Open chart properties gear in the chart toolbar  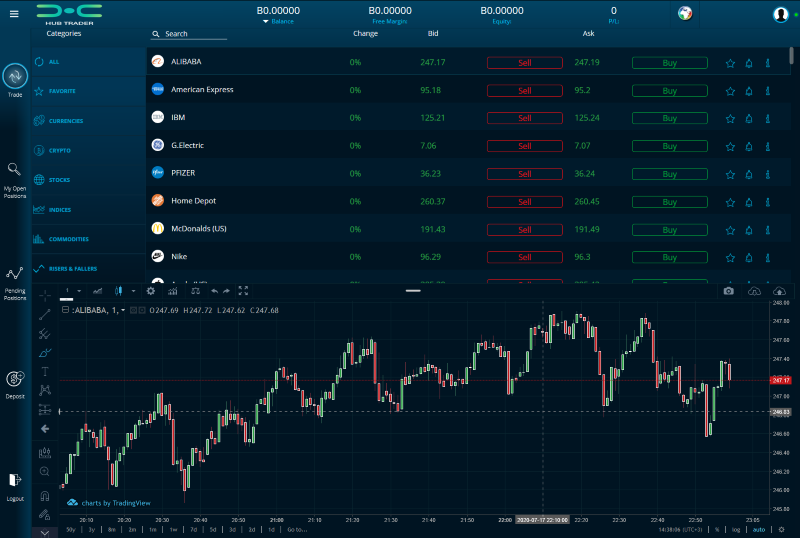coord(151,291)
